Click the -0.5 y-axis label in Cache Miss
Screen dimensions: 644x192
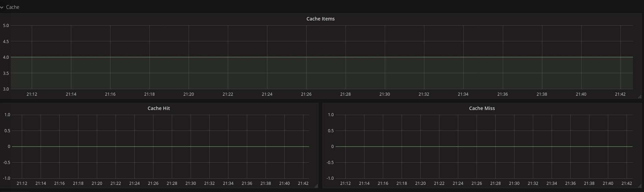tap(330, 163)
